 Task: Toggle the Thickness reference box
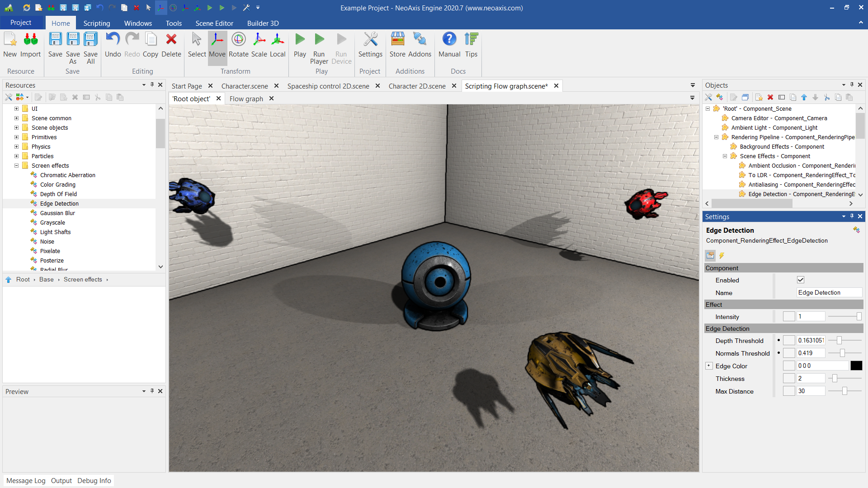789,379
